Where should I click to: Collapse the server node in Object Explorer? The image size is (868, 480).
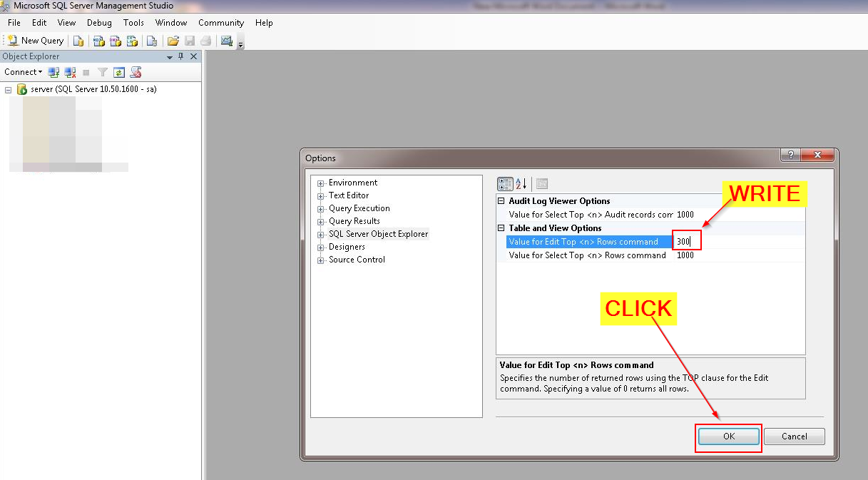[x=9, y=90]
